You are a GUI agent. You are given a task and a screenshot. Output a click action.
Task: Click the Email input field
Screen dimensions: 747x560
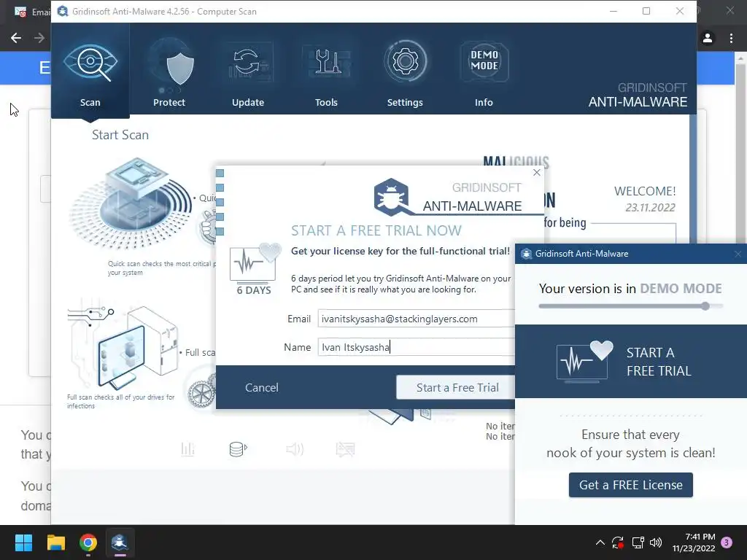pos(416,319)
